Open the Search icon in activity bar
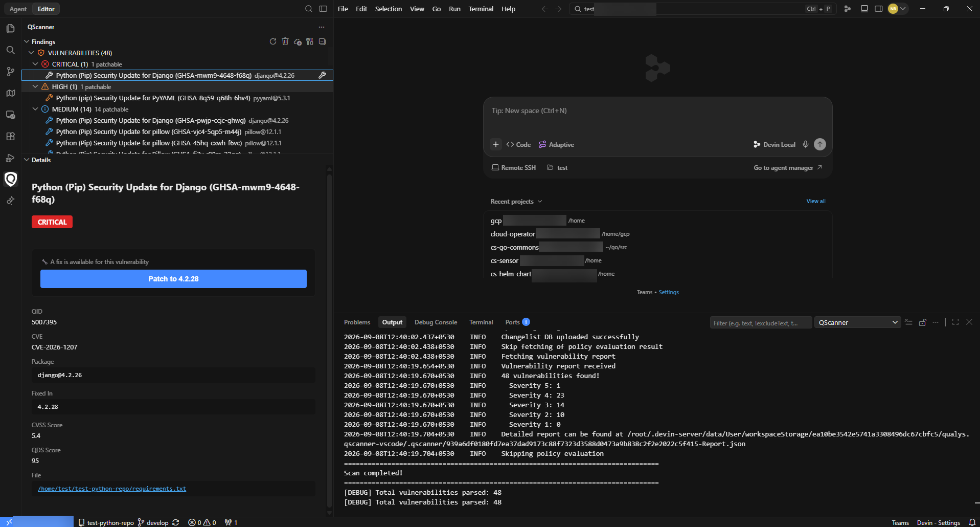The height and width of the screenshot is (527, 980). pos(10,50)
